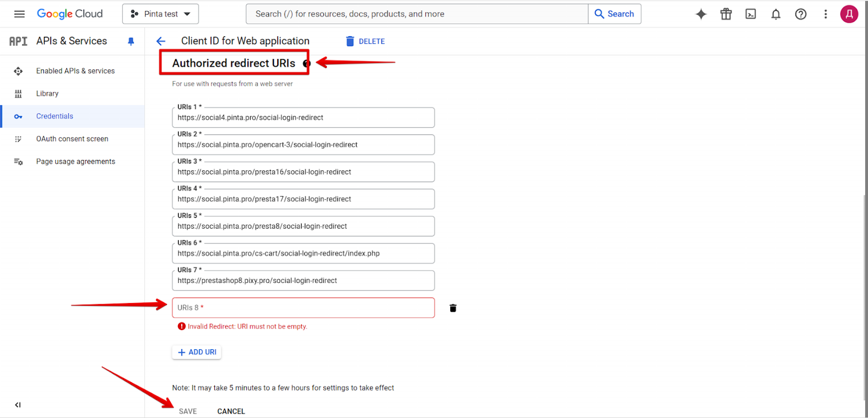Click the note about settings taking effect
868x418 pixels.
pos(283,388)
